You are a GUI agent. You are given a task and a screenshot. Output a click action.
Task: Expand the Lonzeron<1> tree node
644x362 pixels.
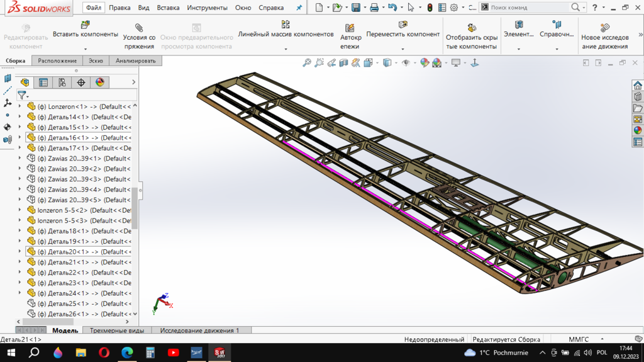19,106
